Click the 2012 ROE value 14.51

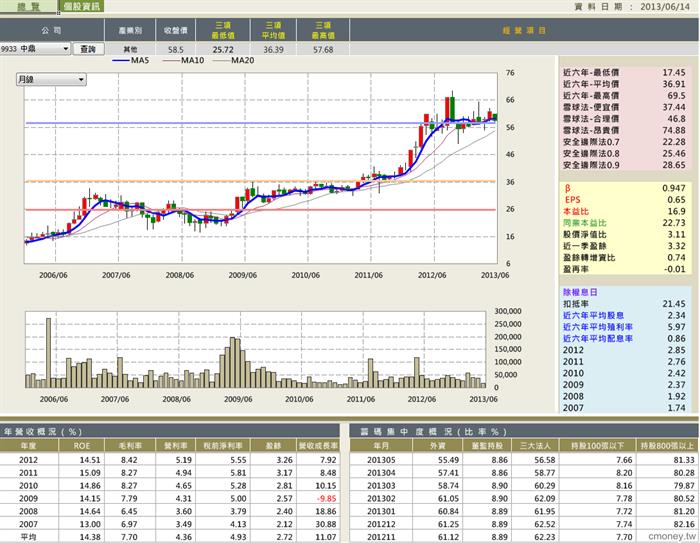click(x=90, y=459)
